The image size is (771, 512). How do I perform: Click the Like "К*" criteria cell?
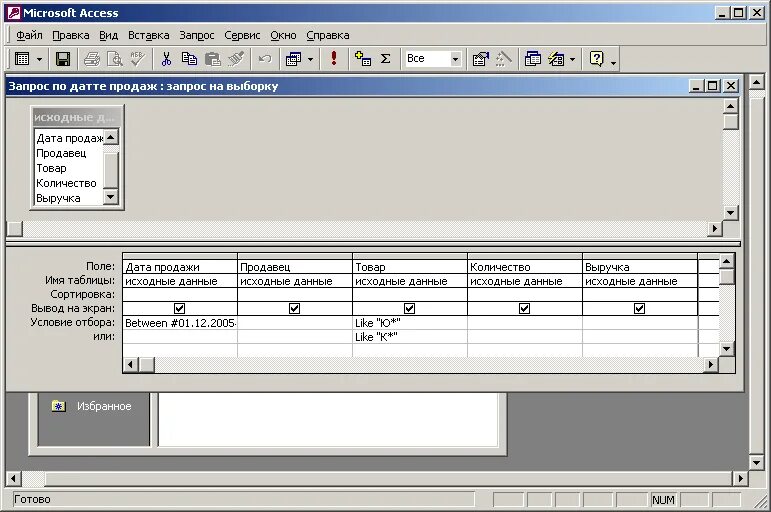click(x=410, y=337)
